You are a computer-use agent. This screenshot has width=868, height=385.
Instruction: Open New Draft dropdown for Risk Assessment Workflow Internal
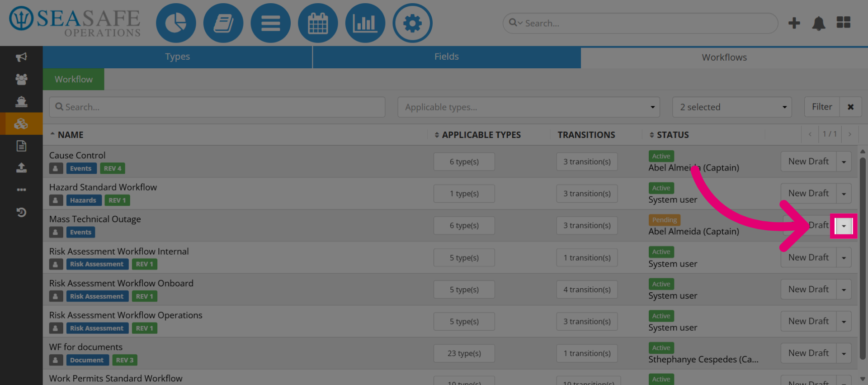(x=844, y=258)
